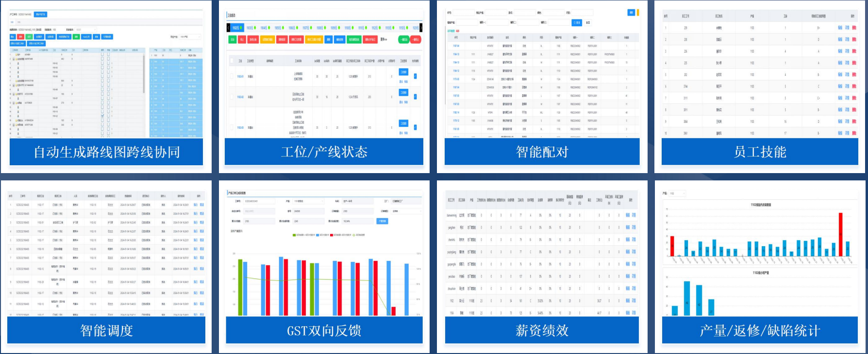This screenshot has width=868, height=354.
Task: Switch to the 1105 line tab
Action: click(278, 28)
